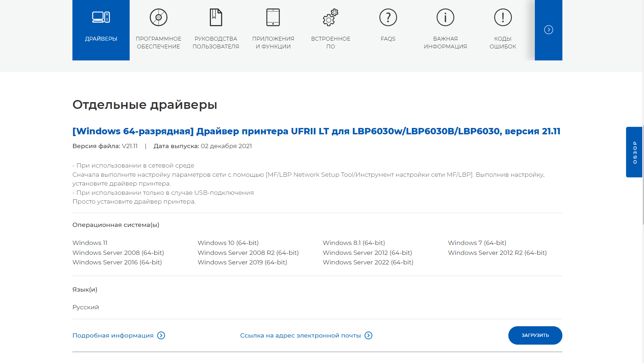Image resolution: width=644 pixels, height=363 pixels.
Task: Open ВСТРОЕННОЕ ПО firmware gear icon
Action: [330, 17]
